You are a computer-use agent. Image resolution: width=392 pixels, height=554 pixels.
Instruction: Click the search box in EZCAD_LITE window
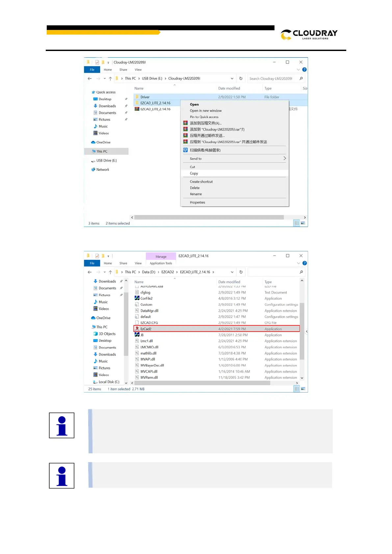tap(276, 272)
